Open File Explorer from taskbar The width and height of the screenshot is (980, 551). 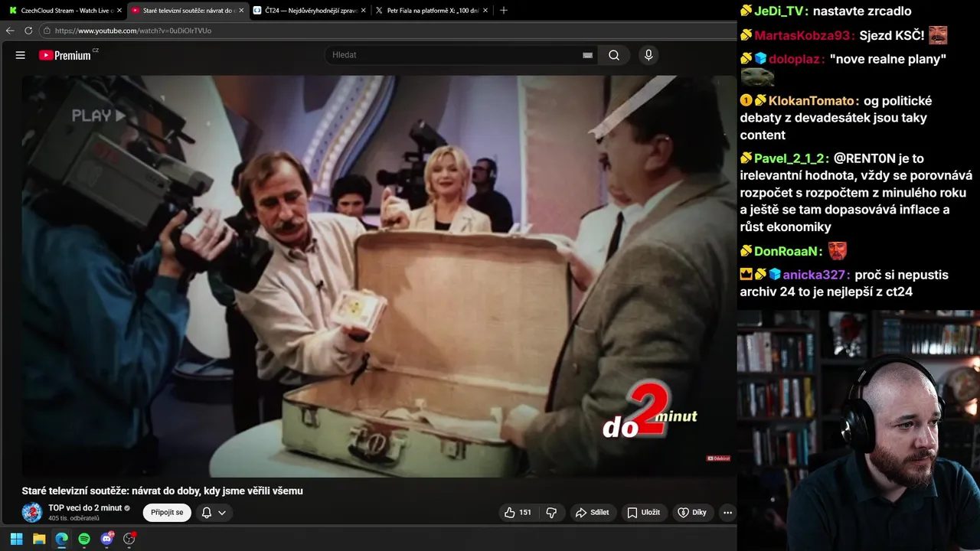pyautogui.click(x=39, y=539)
